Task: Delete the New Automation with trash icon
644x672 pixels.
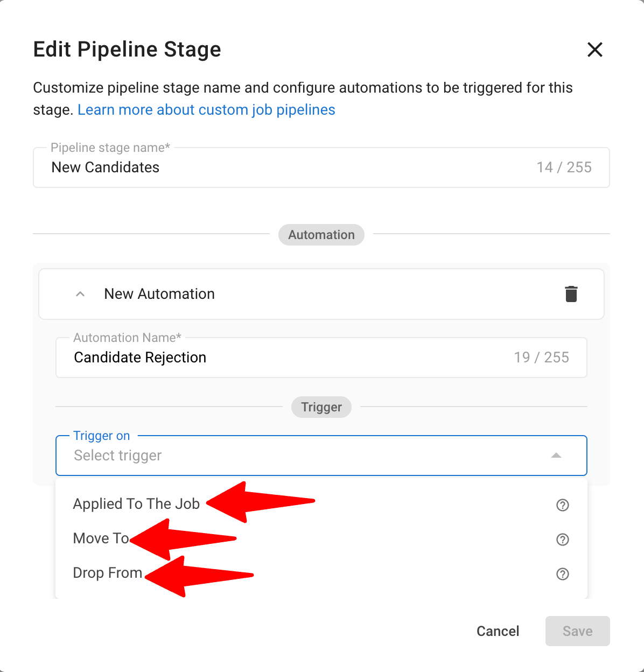Action: coord(571,294)
